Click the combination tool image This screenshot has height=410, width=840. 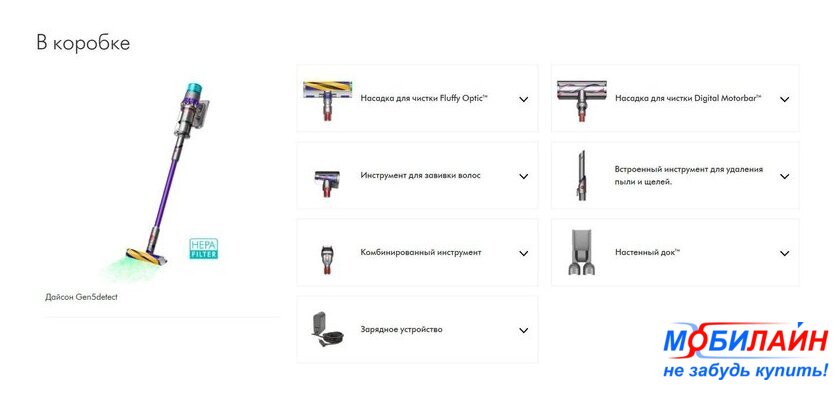327,260
